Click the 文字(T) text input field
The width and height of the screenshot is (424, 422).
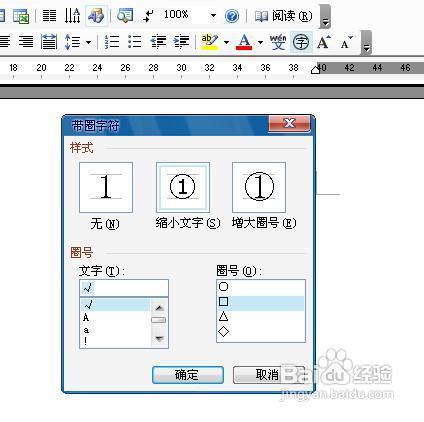point(124,288)
